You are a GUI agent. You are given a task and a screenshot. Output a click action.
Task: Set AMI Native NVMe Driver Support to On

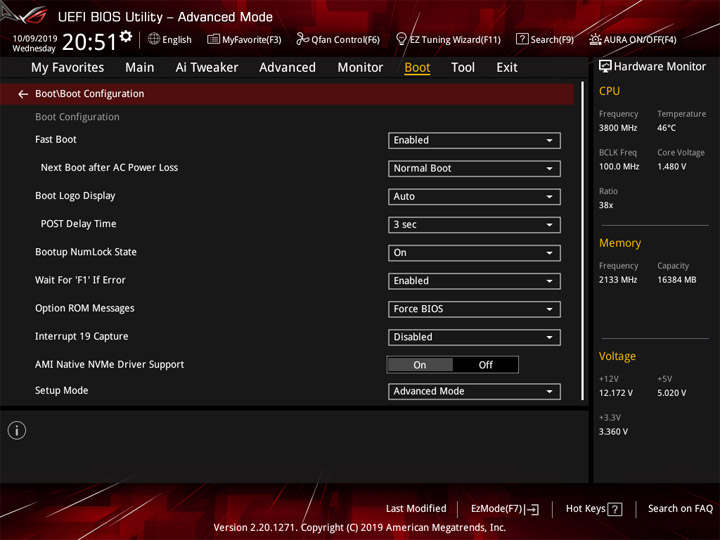(420, 365)
